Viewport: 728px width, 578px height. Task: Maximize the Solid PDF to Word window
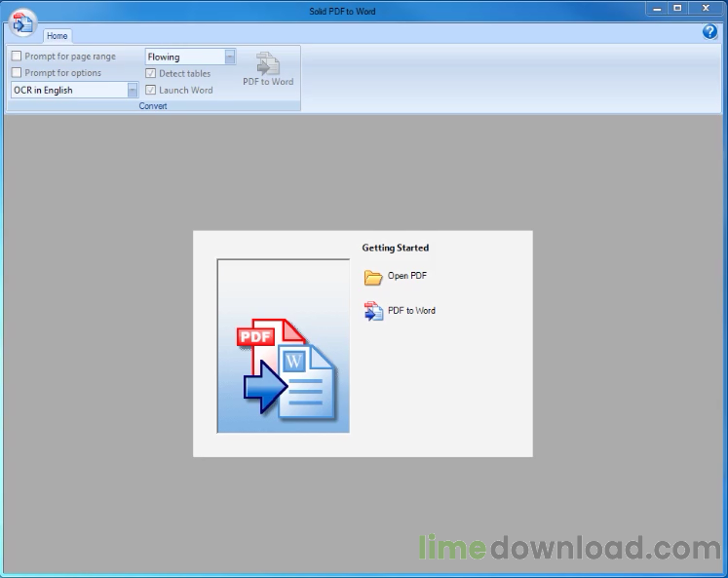[677, 9]
